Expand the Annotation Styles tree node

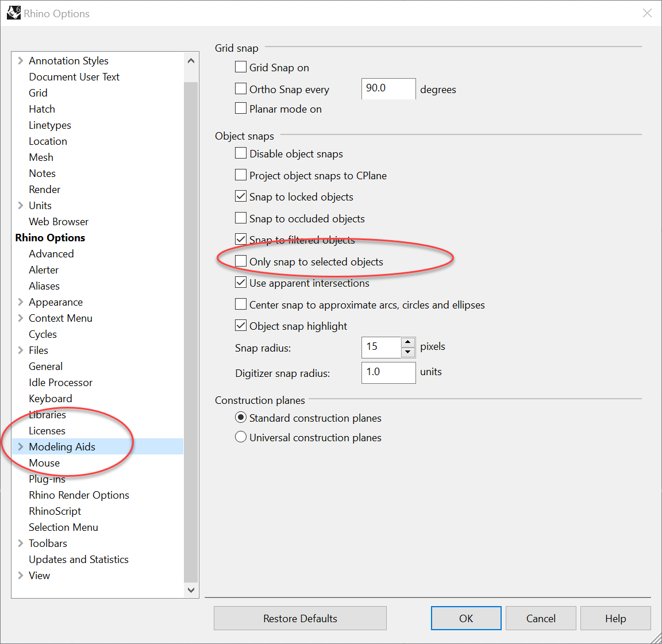pyautogui.click(x=20, y=61)
